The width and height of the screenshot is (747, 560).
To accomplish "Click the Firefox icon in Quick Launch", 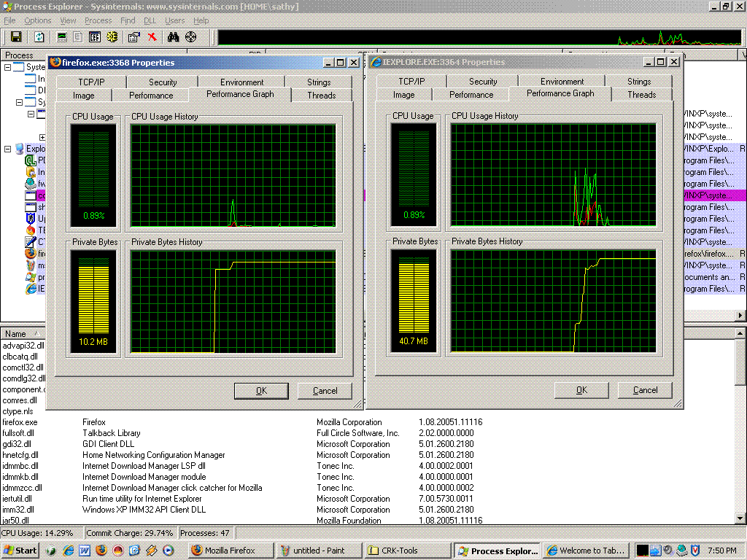I will point(101,551).
